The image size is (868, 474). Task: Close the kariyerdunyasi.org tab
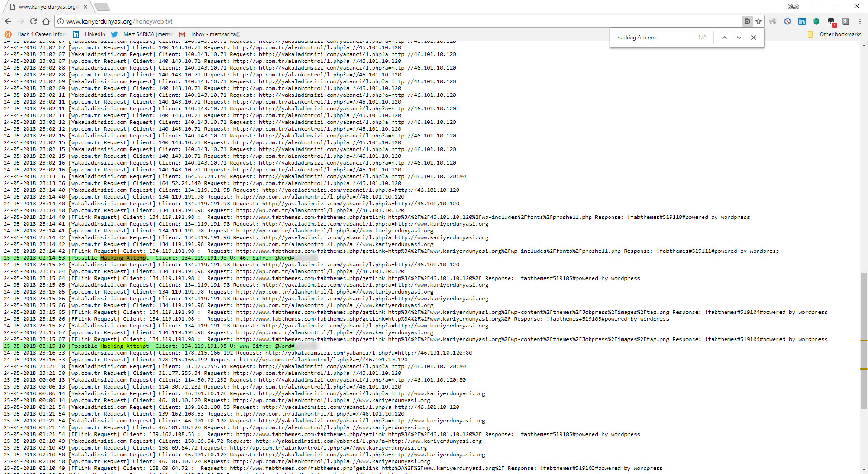point(85,7)
